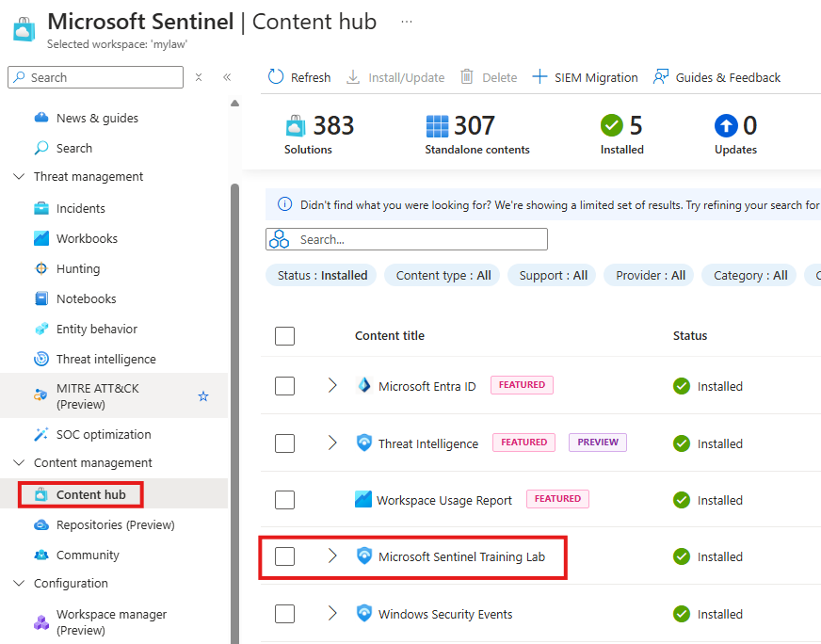Expand the Threat Intelligence row chevron
Screen dimensions: 821x644
coord(332,443)
